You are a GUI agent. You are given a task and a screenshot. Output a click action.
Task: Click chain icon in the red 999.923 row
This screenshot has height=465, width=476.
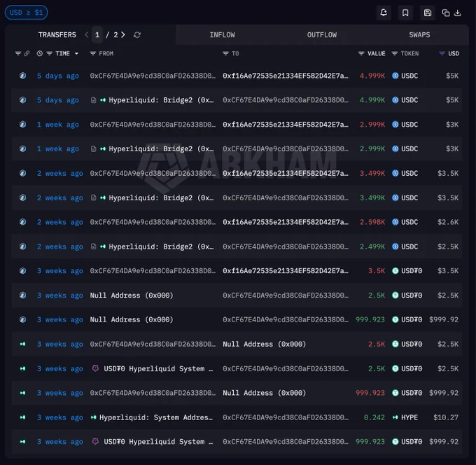pyautogui.click(x=23, y=393)
